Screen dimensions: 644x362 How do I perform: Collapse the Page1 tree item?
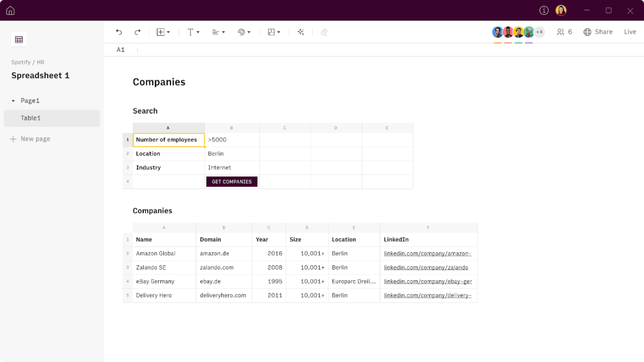click(x=14, y=101)
